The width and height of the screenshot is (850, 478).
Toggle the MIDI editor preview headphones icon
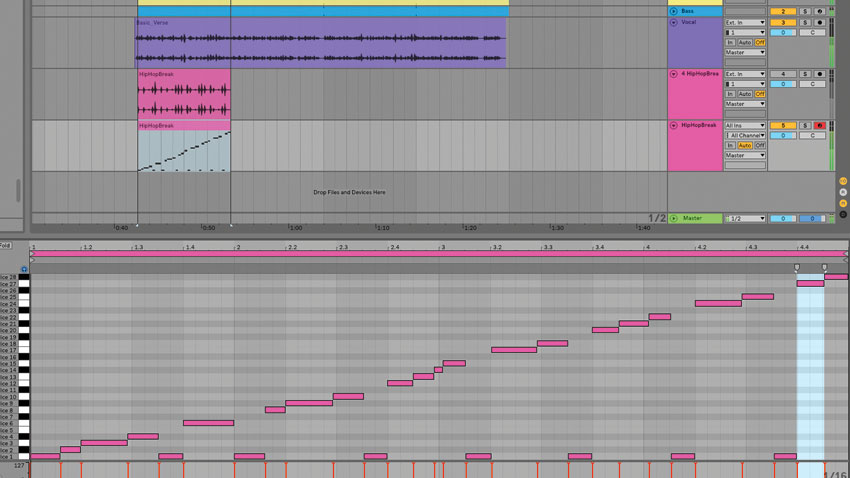coord(24,269)
